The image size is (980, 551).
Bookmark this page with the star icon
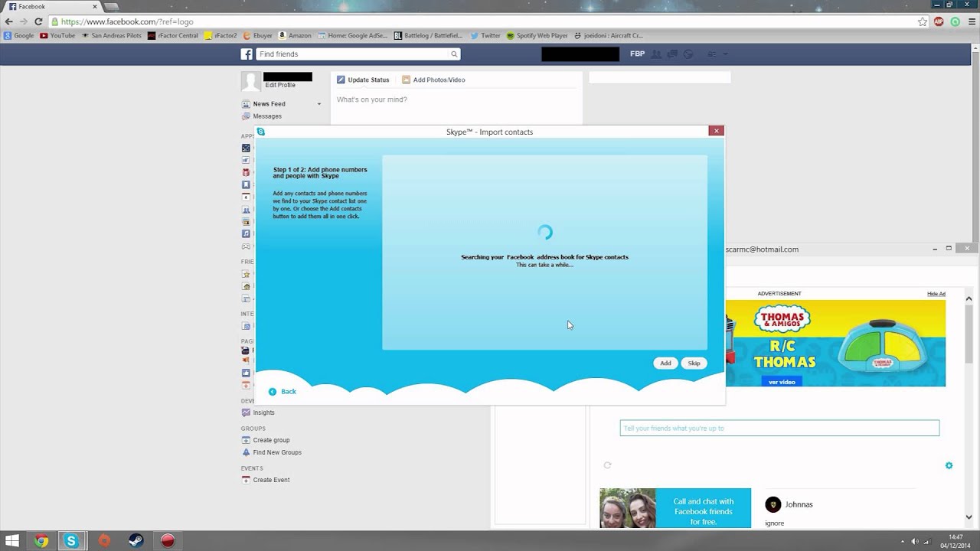pos(923,21)
